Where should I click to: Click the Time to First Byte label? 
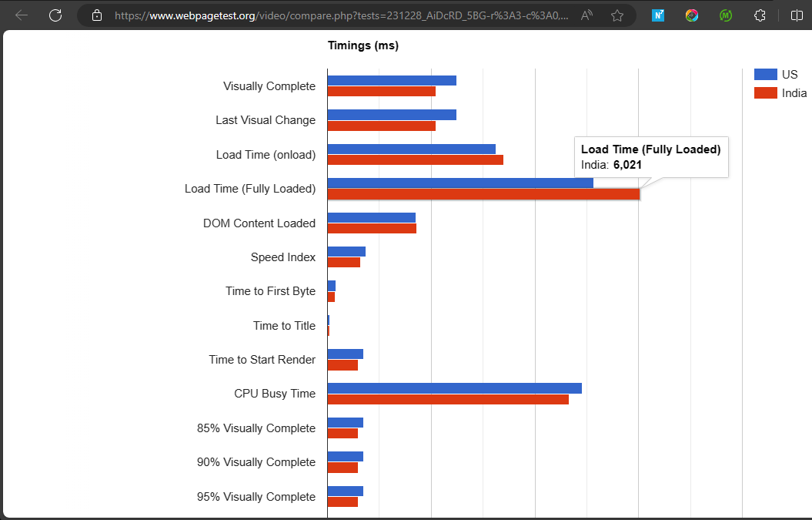(272, 291)
